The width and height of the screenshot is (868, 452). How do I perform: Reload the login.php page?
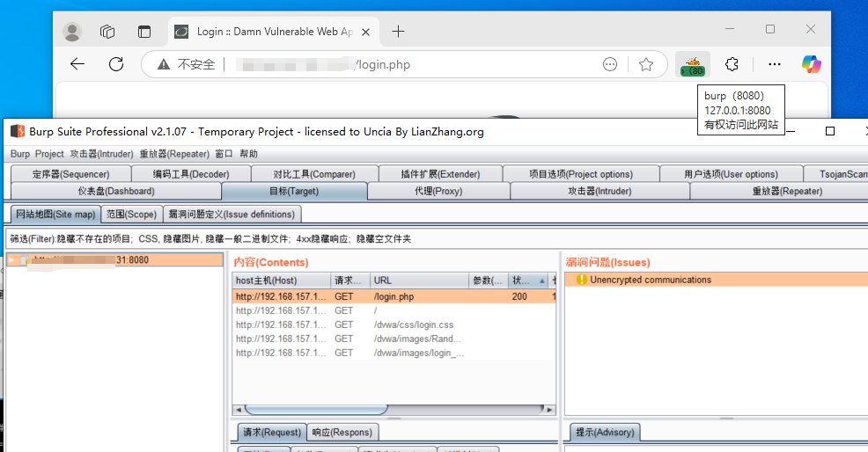tap(116, 64)
